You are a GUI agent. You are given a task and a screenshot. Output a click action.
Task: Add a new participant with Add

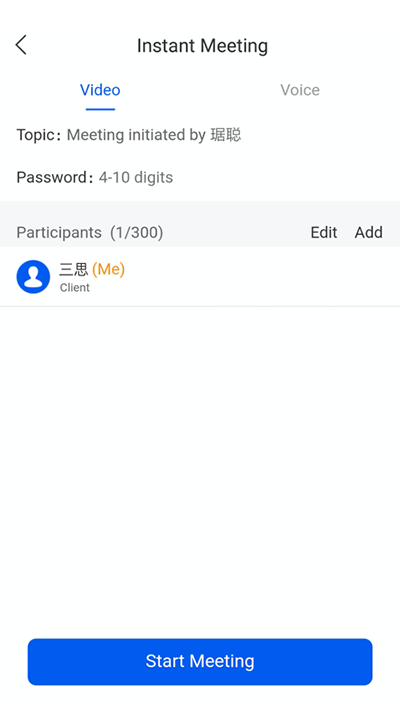(369, 232)
